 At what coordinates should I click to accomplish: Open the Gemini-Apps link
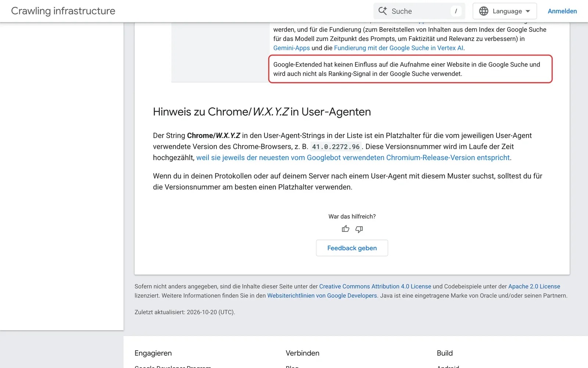291,48
